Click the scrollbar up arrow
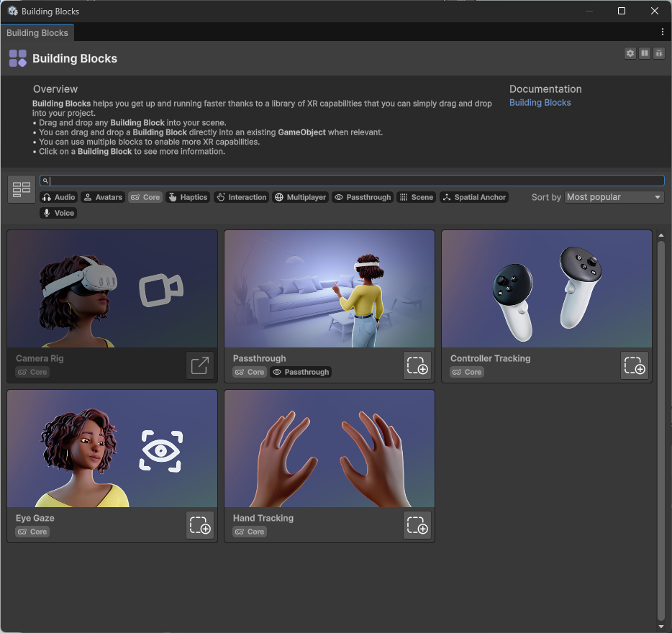The image size is (672, 633). coord(661,235)
